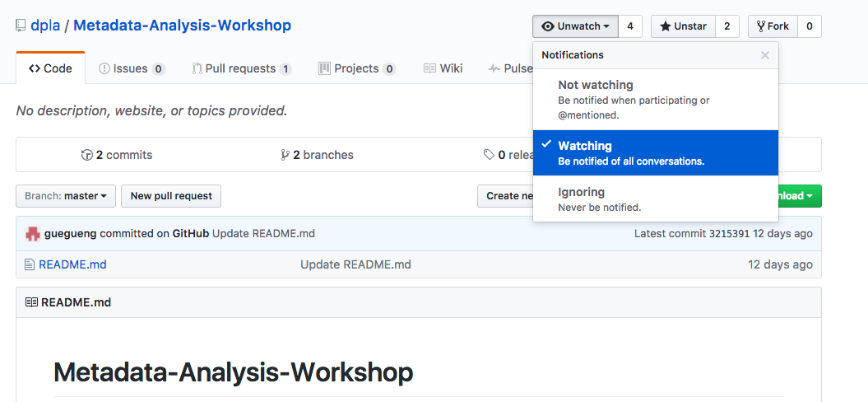The image size is (868, 402).
Task: Click the README.md file icon in file list
Action: [30, 264]
